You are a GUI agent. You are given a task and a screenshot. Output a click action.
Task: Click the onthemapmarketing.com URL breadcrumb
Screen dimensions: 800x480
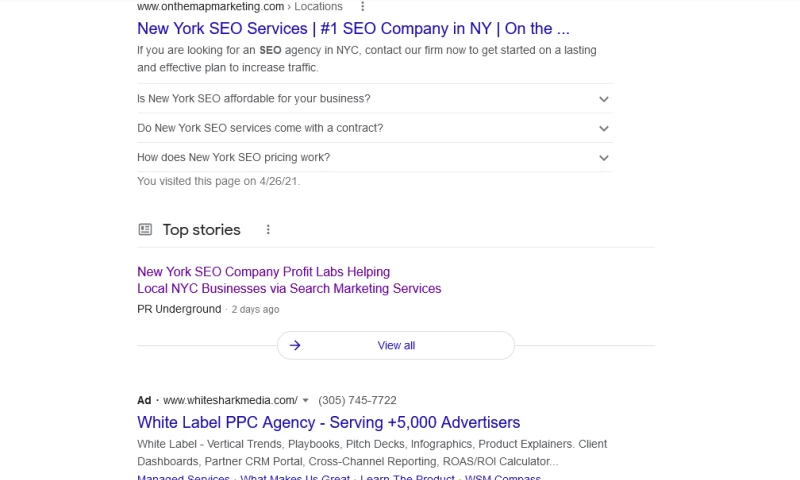pyautogui.click(x=210, y=6)
